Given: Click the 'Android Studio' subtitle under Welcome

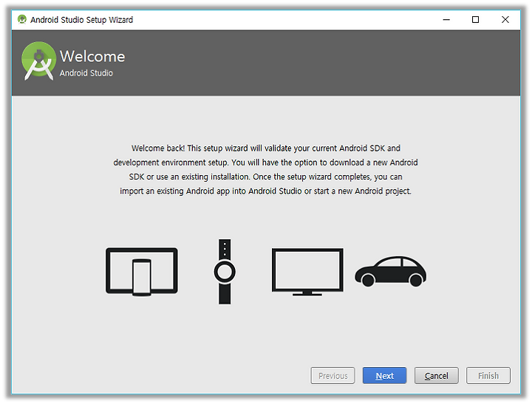Looking at the screenshot, I should pyautogui.click(x=86, y=73).
